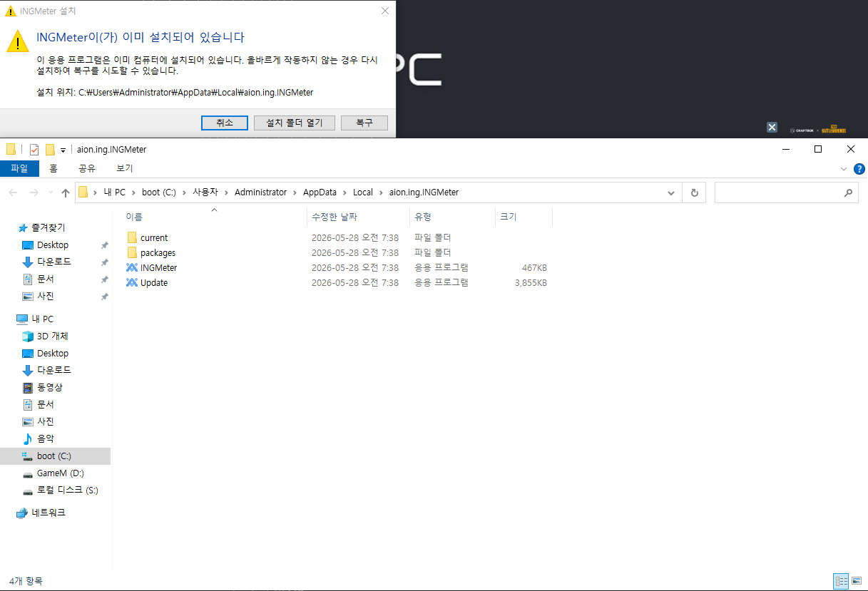The image size is (868, 591).
Task: Sort by 유형 column header
Action: point(422,217)
